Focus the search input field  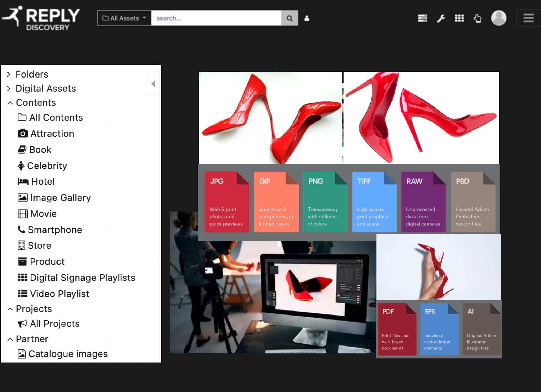(x=216, y=18)
